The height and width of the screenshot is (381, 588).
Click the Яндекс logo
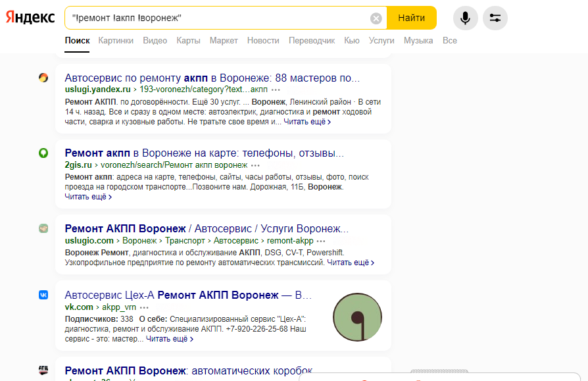30,18
